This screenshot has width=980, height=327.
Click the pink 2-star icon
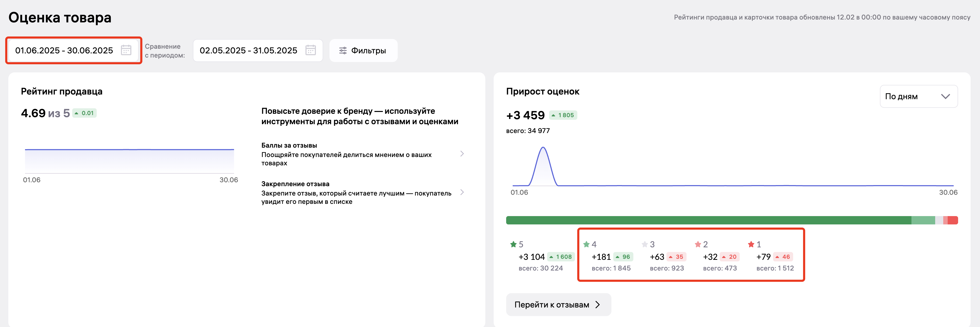click(698, 244)
